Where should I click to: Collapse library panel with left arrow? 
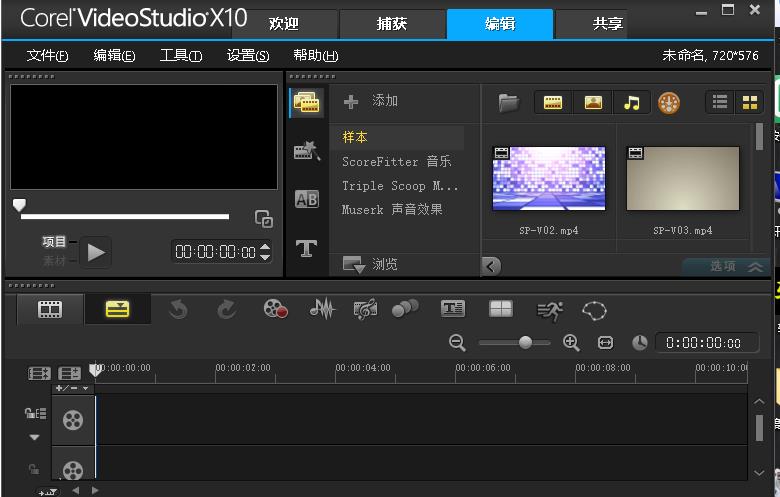[x=491, y=266]
